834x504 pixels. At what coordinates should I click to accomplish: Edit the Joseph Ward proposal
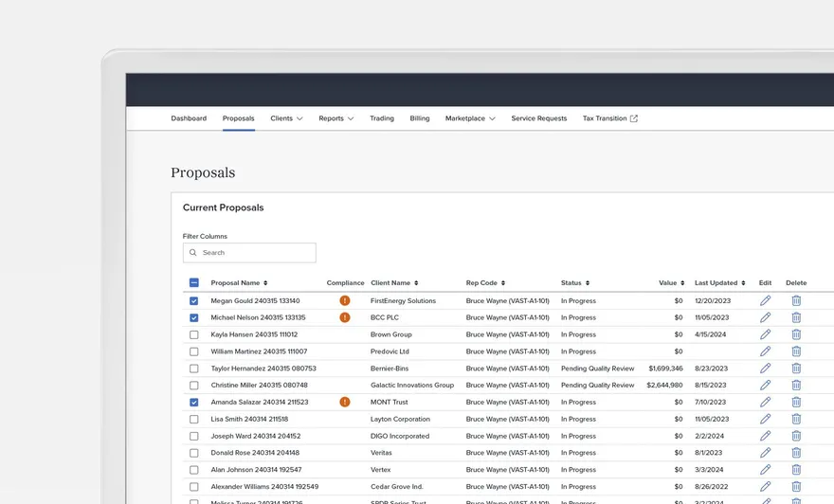coord(765,436)
